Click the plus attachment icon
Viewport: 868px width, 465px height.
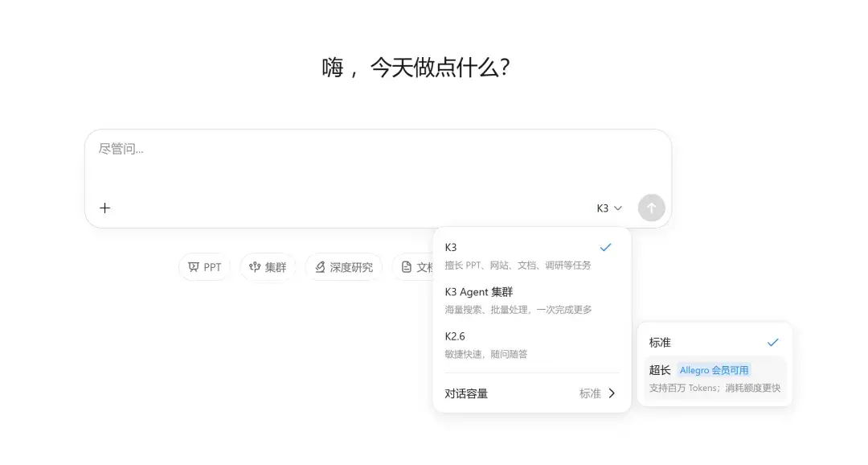tap(104, 208)
